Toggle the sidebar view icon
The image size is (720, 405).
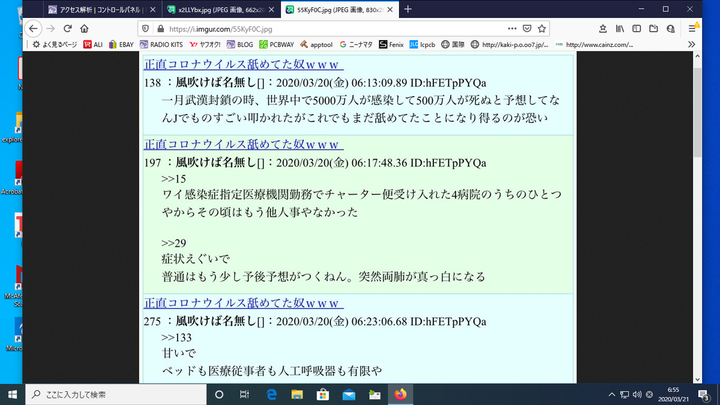(x=636, y=28)
